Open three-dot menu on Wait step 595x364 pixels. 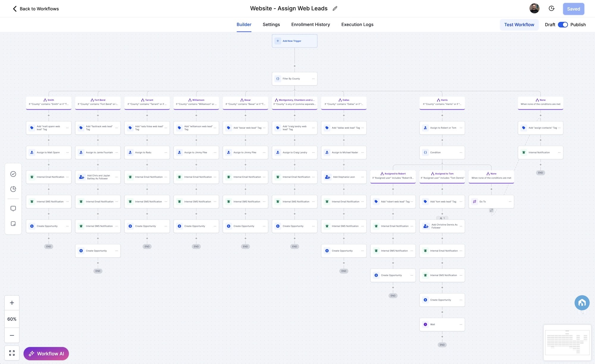[461, 324]
